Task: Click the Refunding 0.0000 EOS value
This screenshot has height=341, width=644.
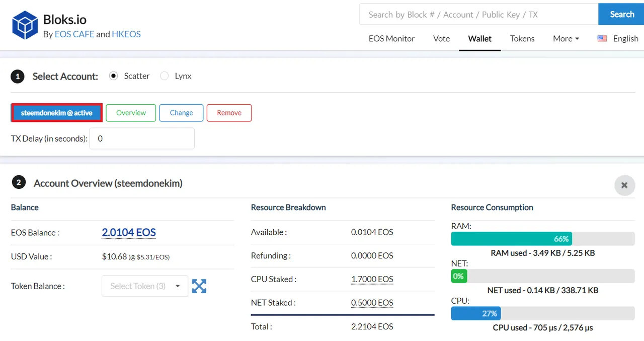Action: [x=372, y=255]
